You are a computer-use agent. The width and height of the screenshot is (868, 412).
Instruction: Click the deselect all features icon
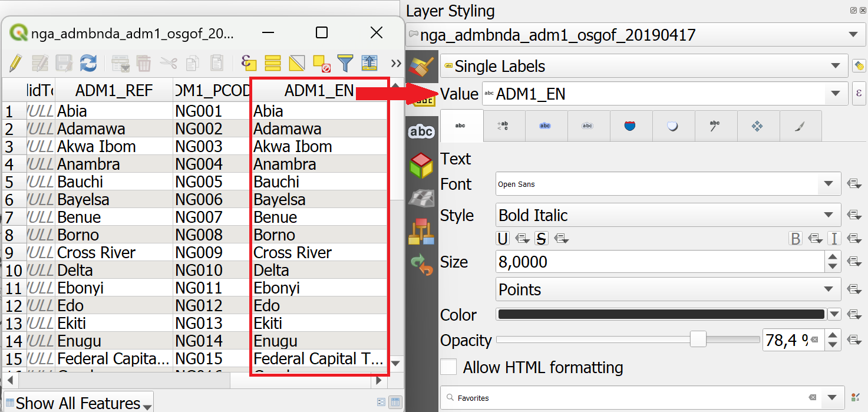click(x=321, y=62)
